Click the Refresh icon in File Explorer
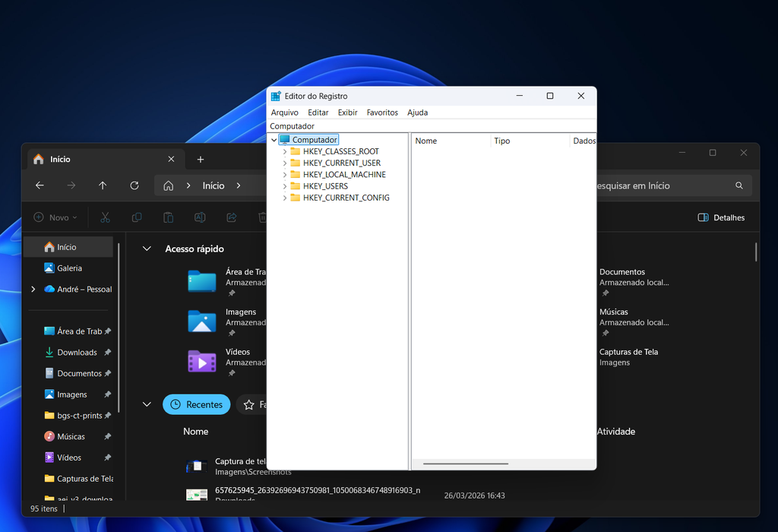Image resolution: width=778 pixels, height=532 pixels. [134, 185]
